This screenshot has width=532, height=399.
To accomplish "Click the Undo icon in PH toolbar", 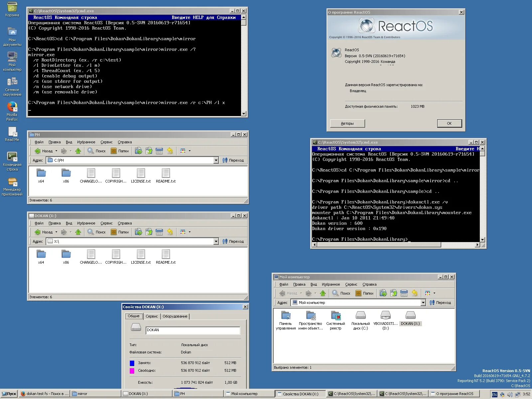I will (x=170, y=151).
